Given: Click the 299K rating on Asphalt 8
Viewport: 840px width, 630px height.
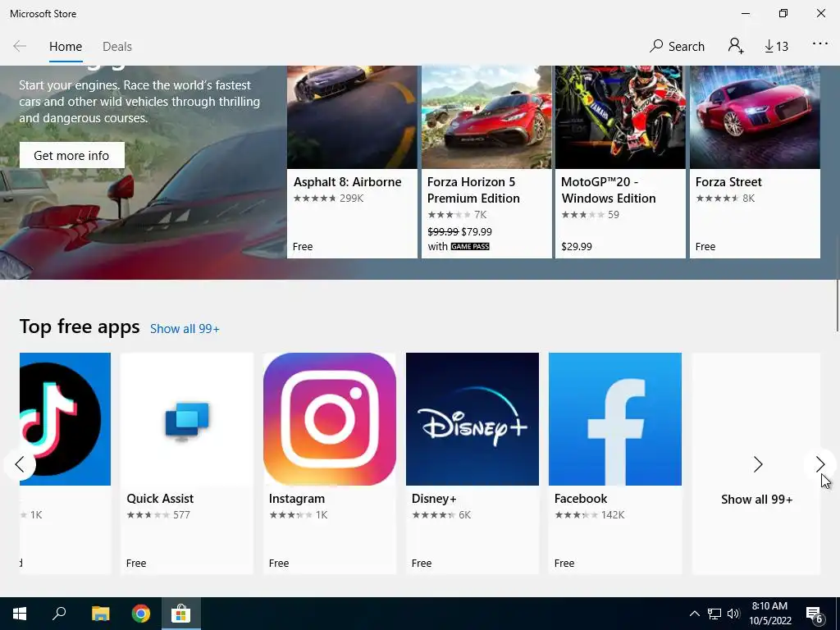Looking at the screenshot, I should [351, 199].
